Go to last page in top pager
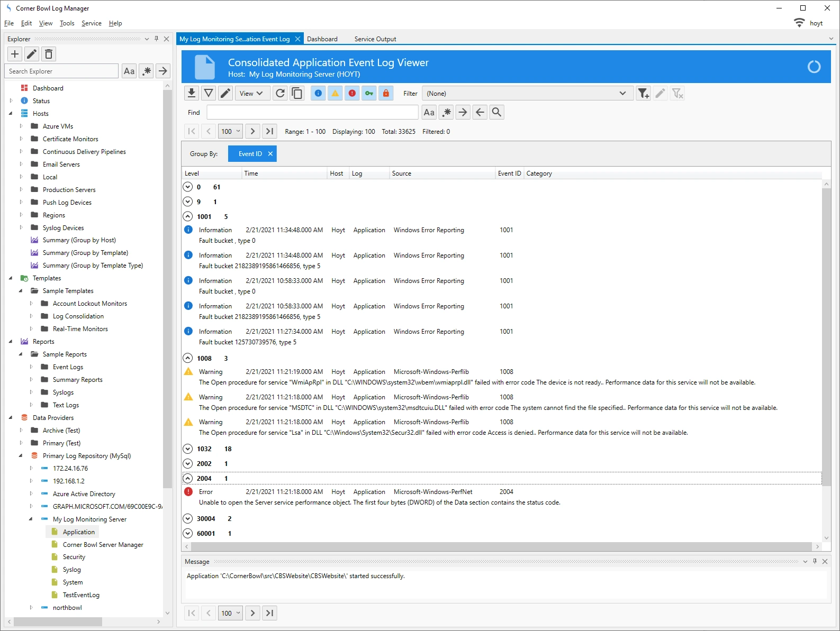This screenshot has width=840, height=631. click(x=269, y=131)
